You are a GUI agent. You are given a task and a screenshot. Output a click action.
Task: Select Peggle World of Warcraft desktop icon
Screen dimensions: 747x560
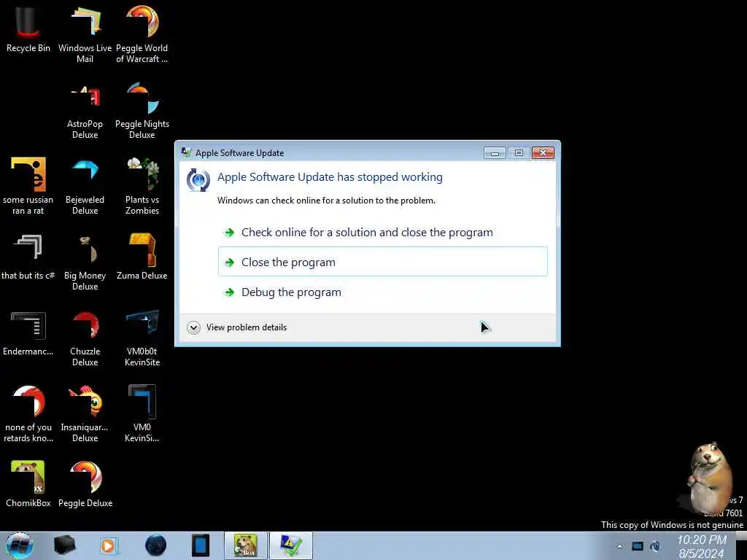(142, 34)
